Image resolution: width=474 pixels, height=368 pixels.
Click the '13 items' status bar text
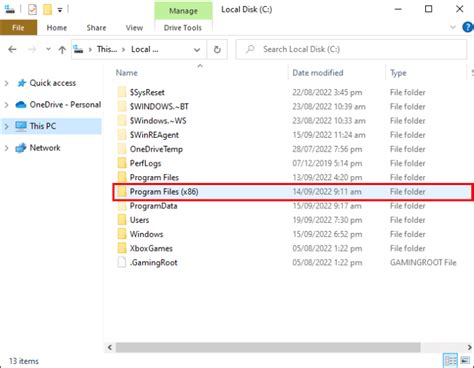pos(24,361)
